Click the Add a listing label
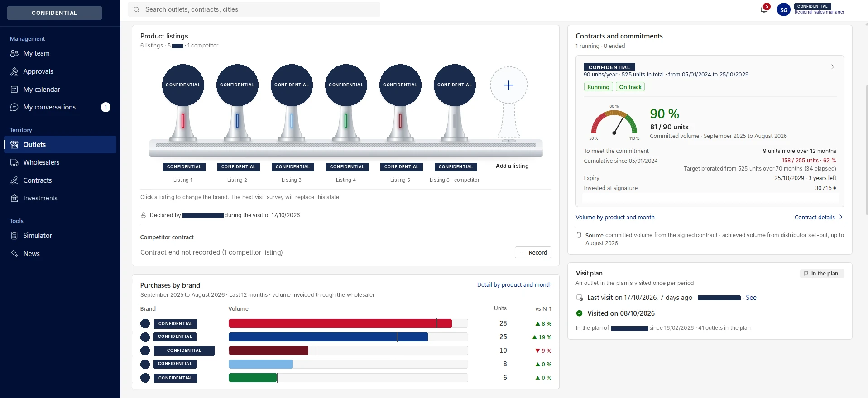This screenshot has width=868, height=398. tap(512, 166)
